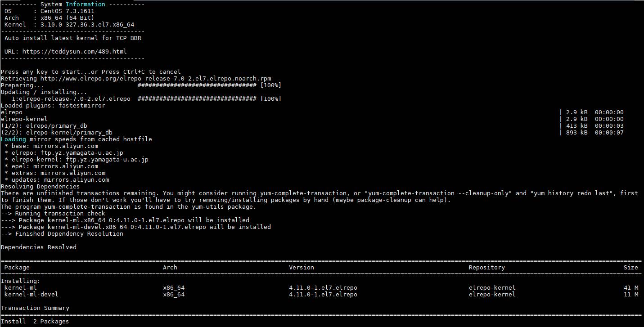Click elrepo-kernel repository in kernel-ml-devel row
This screenshot has width=644, height=327.
492,295
